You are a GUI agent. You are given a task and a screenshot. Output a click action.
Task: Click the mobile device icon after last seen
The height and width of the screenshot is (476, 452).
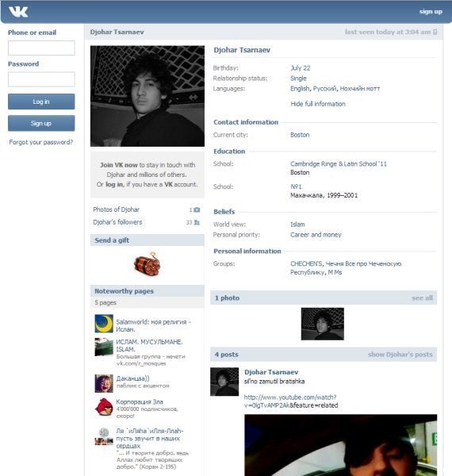[435, 32]
